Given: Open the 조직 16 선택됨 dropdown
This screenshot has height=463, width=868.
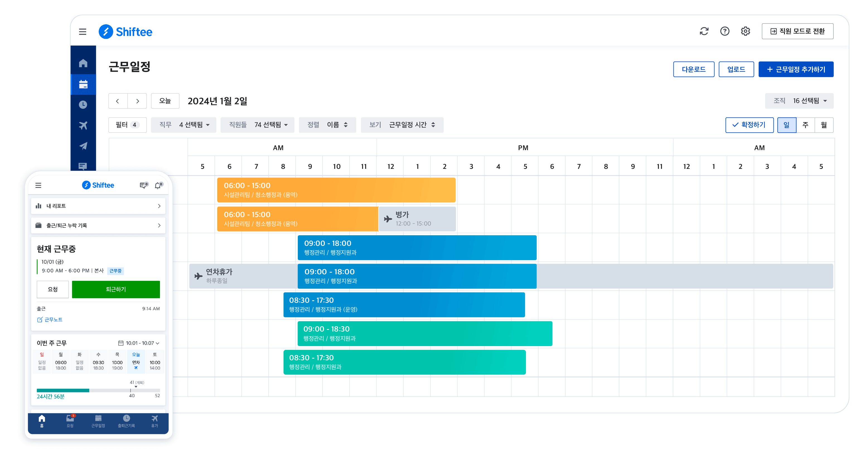Looking at the screenshot, I should [799, 101].
